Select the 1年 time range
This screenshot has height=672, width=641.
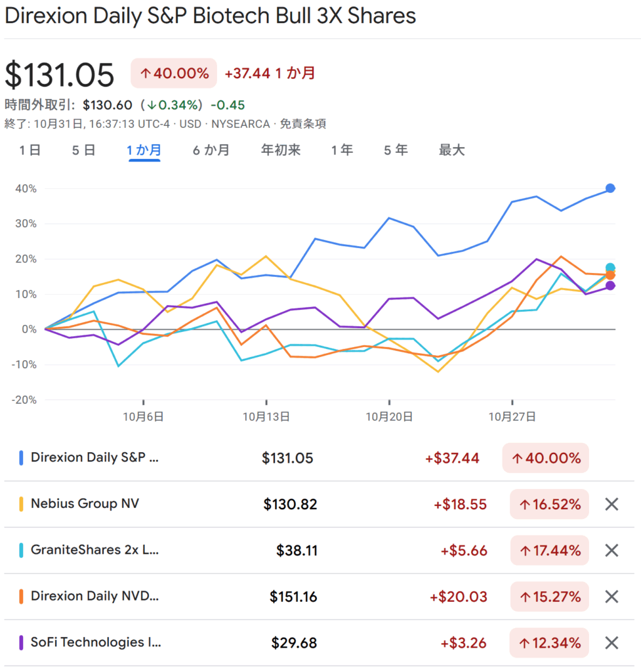(342, 150)
